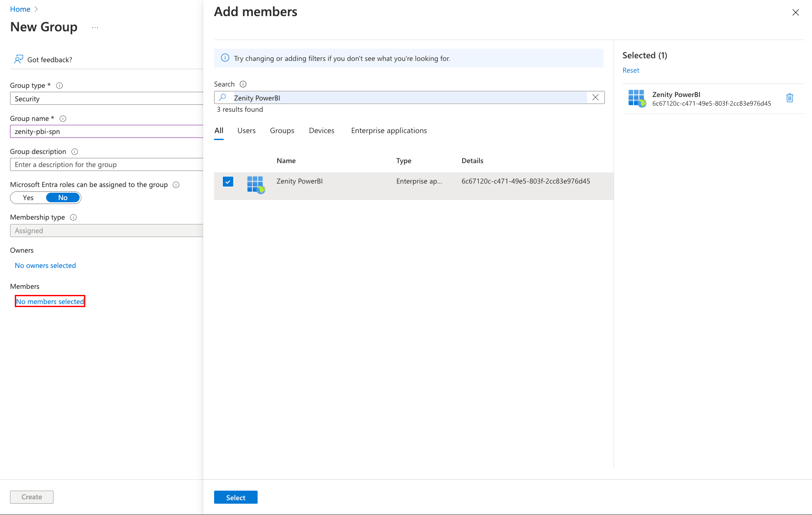Open the Membership type dropdown
This screenshot has height=515, width=812.
(x=107, y=231)
